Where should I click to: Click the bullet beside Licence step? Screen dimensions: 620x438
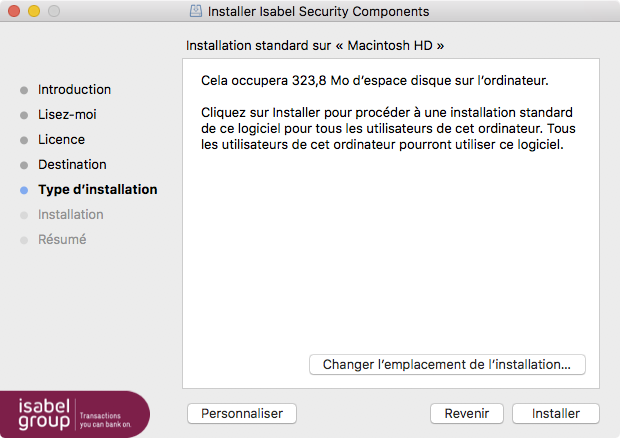click(24, 140)
